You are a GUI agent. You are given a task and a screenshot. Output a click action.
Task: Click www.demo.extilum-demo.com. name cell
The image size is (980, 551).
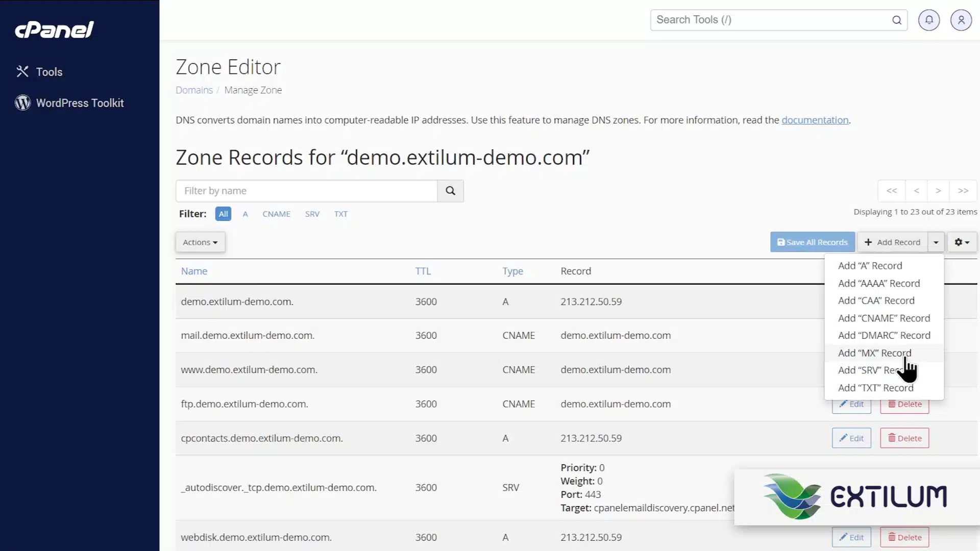pos(249,369)
